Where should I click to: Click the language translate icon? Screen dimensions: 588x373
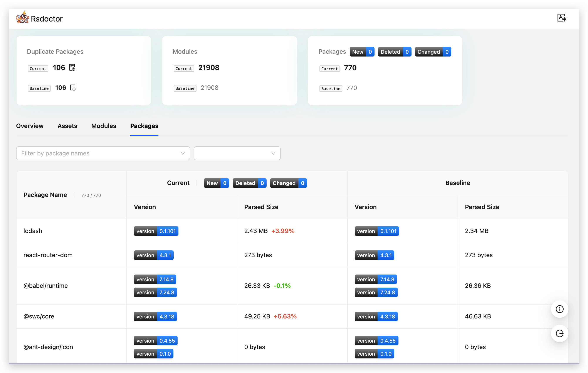pos(561,18)
